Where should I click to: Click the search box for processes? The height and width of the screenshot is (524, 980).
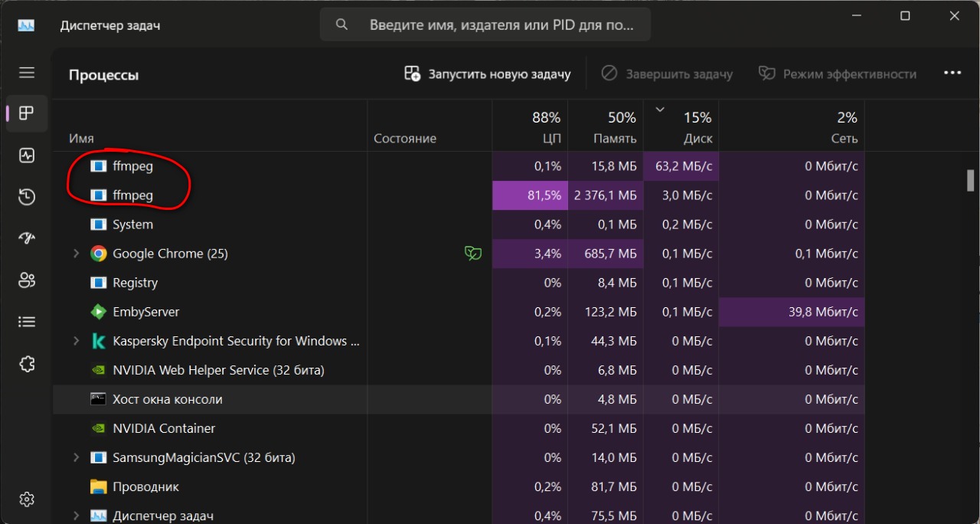pos(485,25)
